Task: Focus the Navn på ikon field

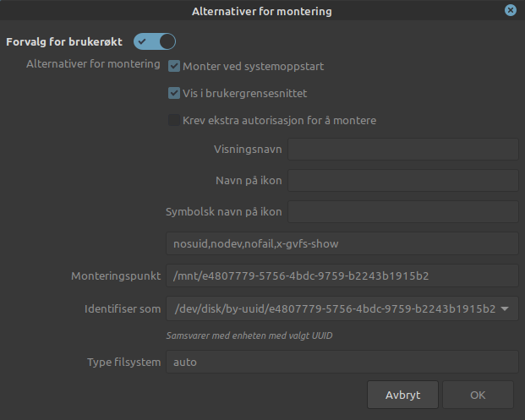Action: point(403,180)
